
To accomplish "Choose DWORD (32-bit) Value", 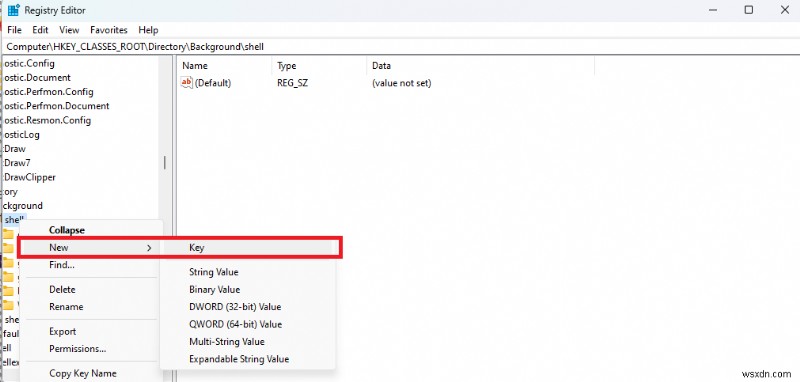I will pyautogui.click(x=235, y=307).
